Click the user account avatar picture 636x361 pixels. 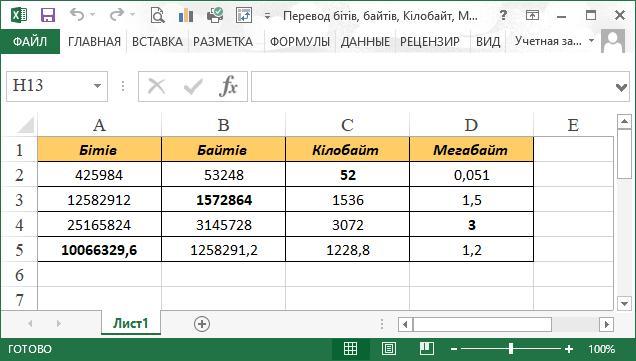coord(613,41)
